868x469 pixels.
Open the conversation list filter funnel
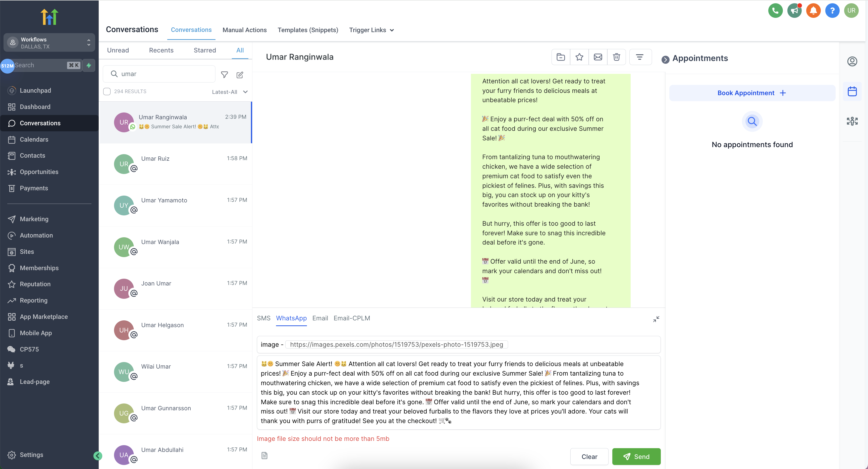[225, 75]
